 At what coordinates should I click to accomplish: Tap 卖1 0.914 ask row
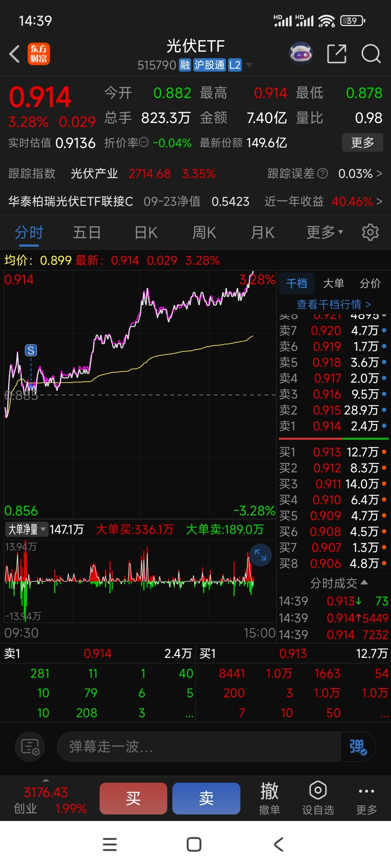tap(333, 426)
